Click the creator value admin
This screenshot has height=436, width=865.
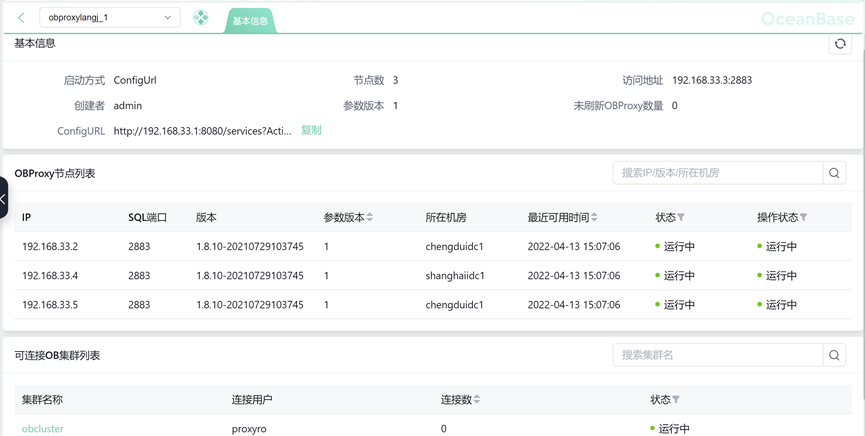127,105
